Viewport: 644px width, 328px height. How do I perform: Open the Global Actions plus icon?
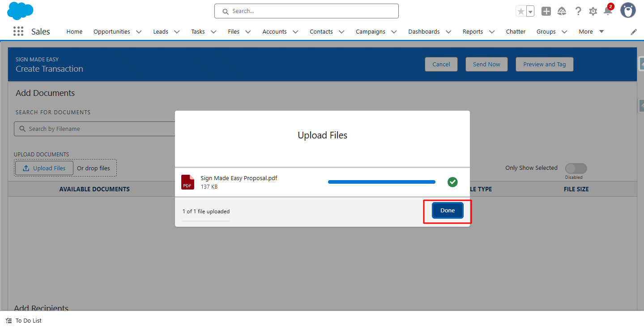click(546, 11)
